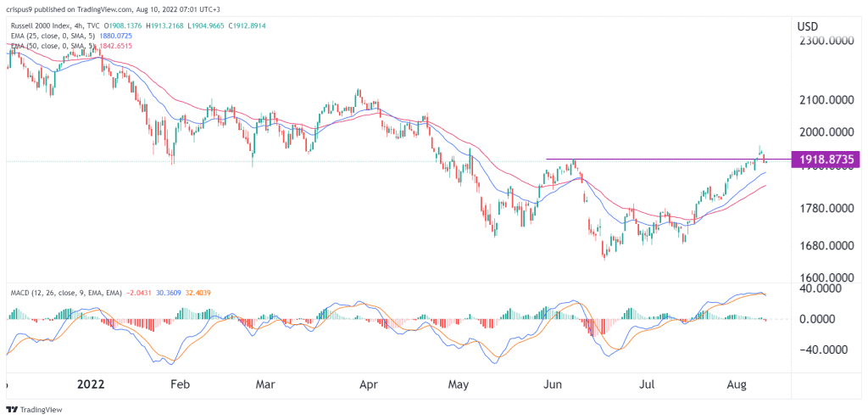Click the Jun time axis label
Viewport: 868px width, 420px height.
pyautogui.click(x=554, y=384)
